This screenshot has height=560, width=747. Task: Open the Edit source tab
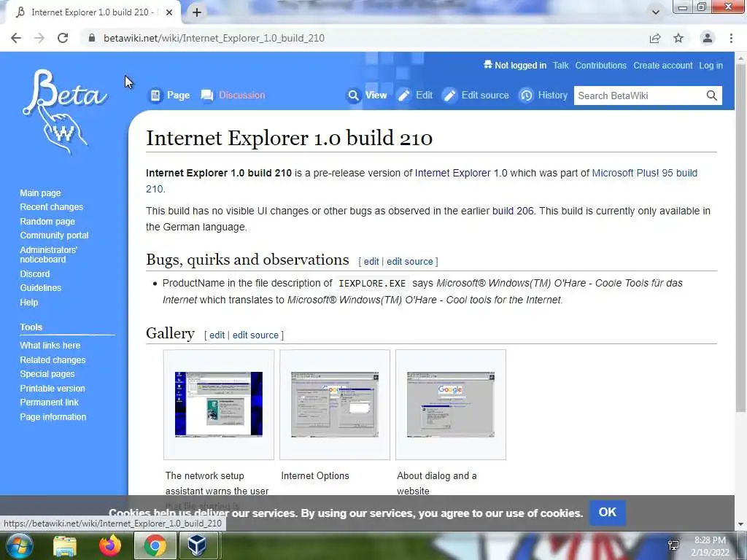[476, 96]
